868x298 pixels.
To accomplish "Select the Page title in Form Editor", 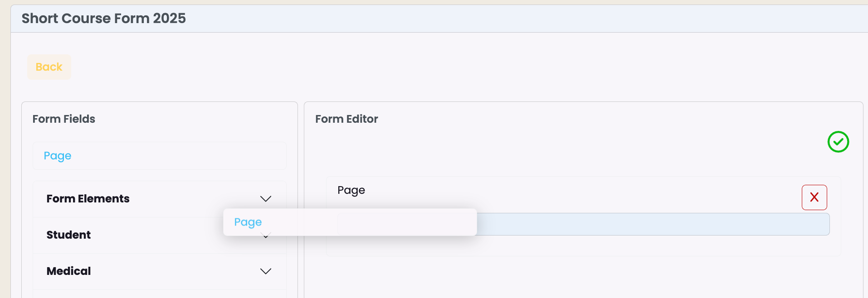I will [351, 190].
